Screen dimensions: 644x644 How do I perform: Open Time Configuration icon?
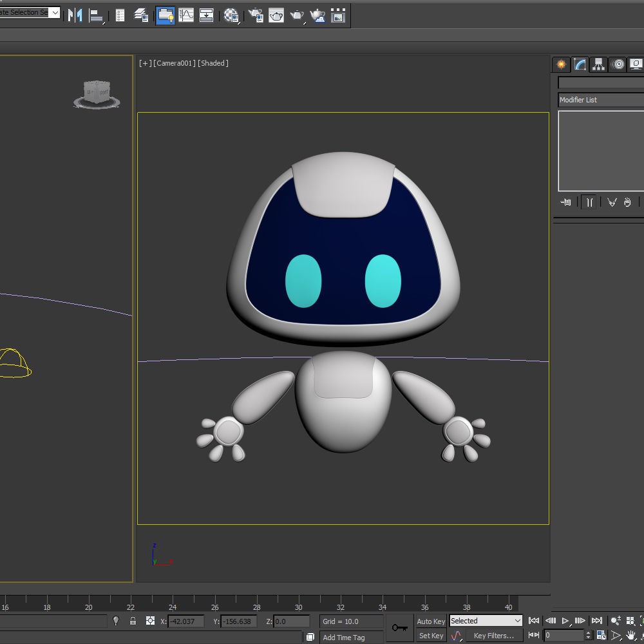tap(601, 635)
